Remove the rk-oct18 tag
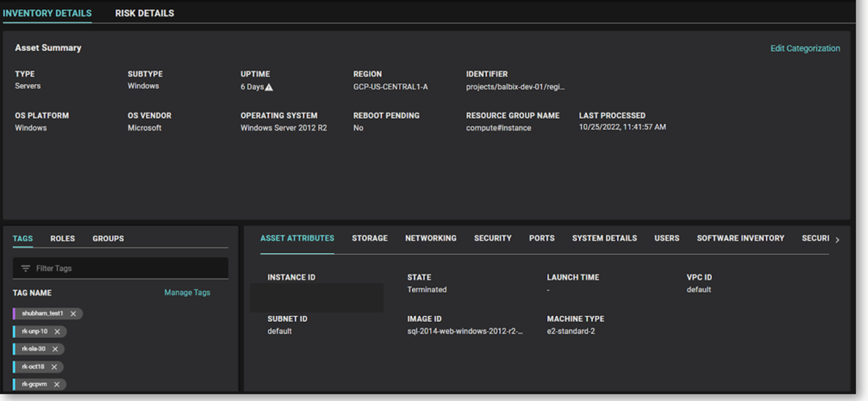 pyautogui.click(x=54, y=367)
